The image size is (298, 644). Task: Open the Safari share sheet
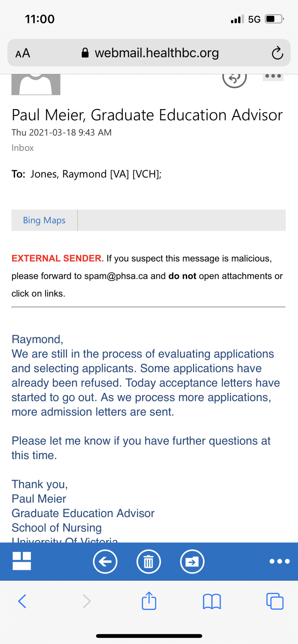click(149, 600)
